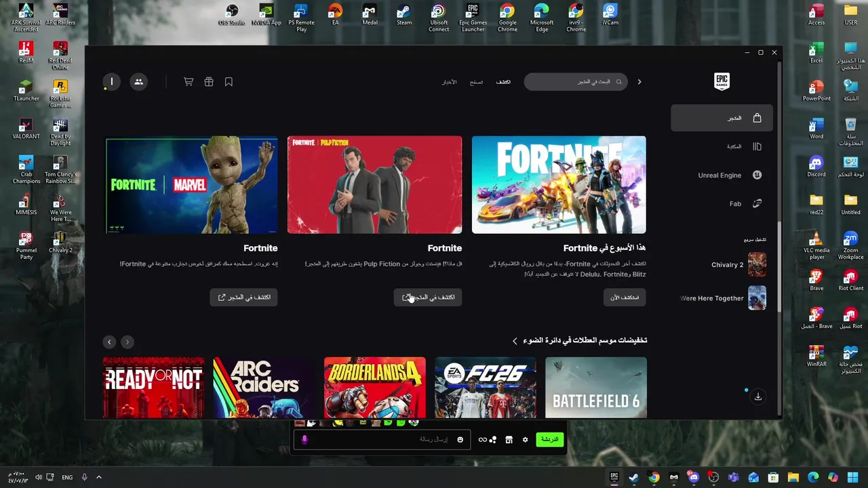Switch to the News (الأخبار) tab
This screenshot has width=868, height=488.
click(x=450, y=82)
